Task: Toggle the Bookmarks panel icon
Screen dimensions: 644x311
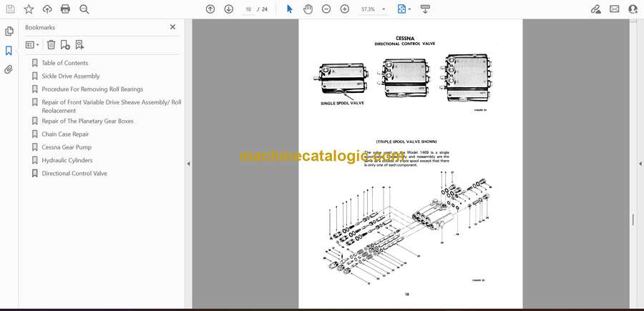Action: [9, 51]
